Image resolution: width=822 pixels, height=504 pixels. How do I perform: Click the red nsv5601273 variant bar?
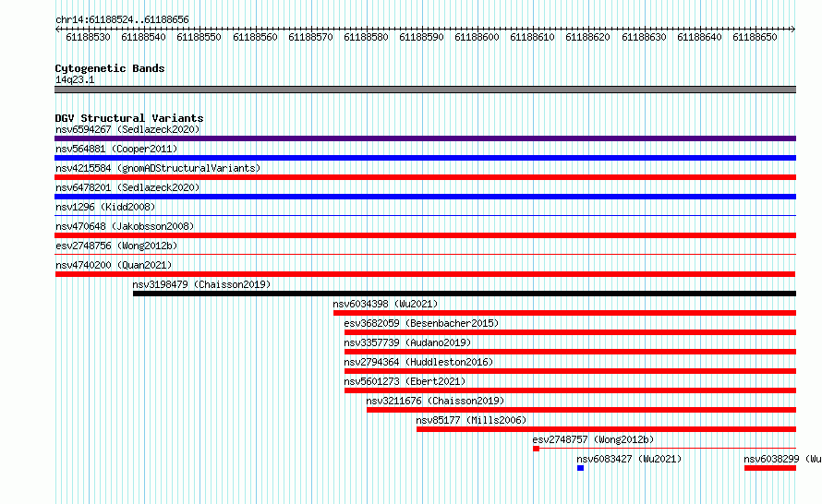571,390
